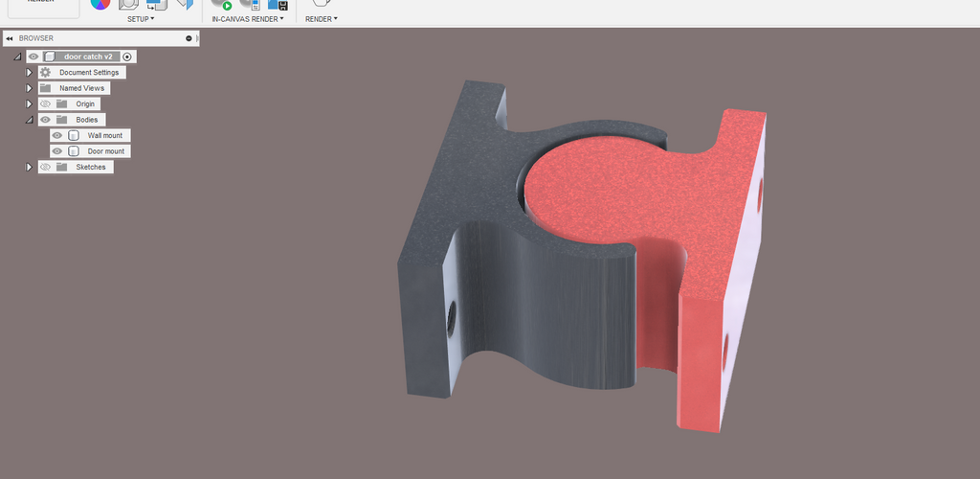Activate the door catch v2 radio button

point(127,57)
